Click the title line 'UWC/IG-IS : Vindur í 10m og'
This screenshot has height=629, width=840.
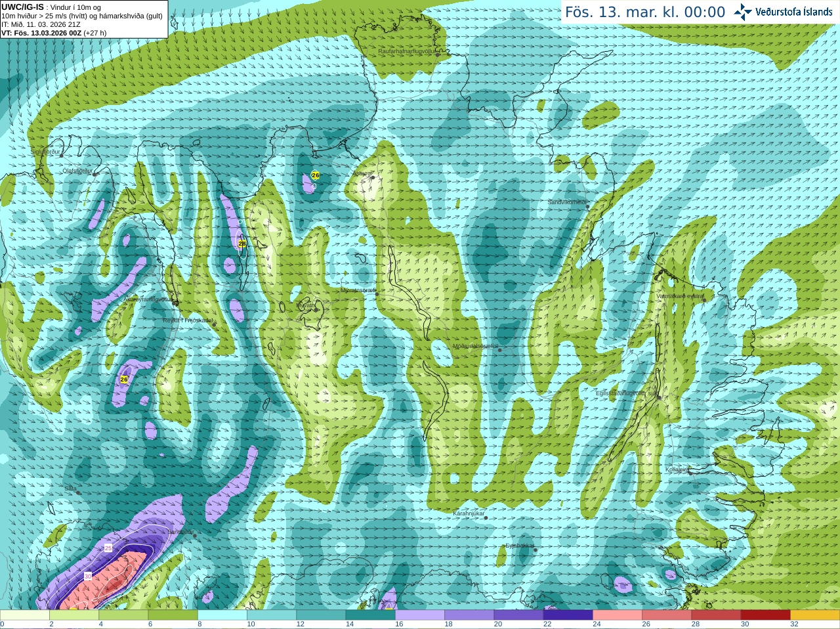pyautogui.click(x=51, y=7)
